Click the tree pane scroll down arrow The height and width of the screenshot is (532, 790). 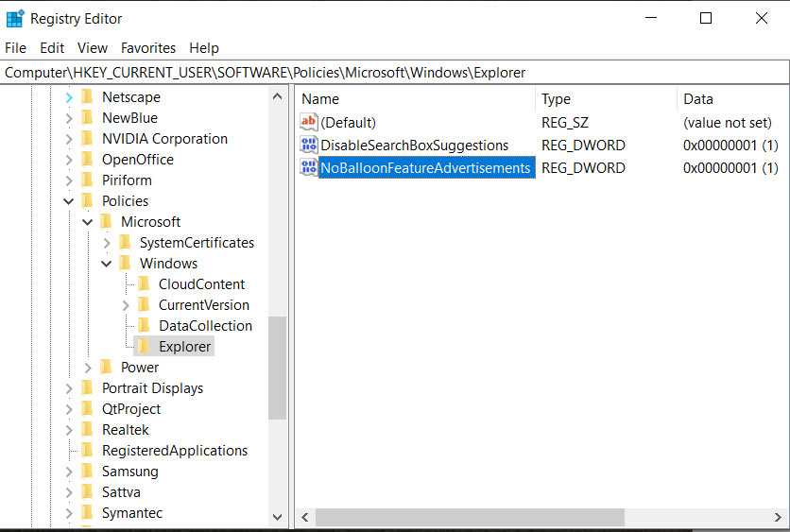277,516
